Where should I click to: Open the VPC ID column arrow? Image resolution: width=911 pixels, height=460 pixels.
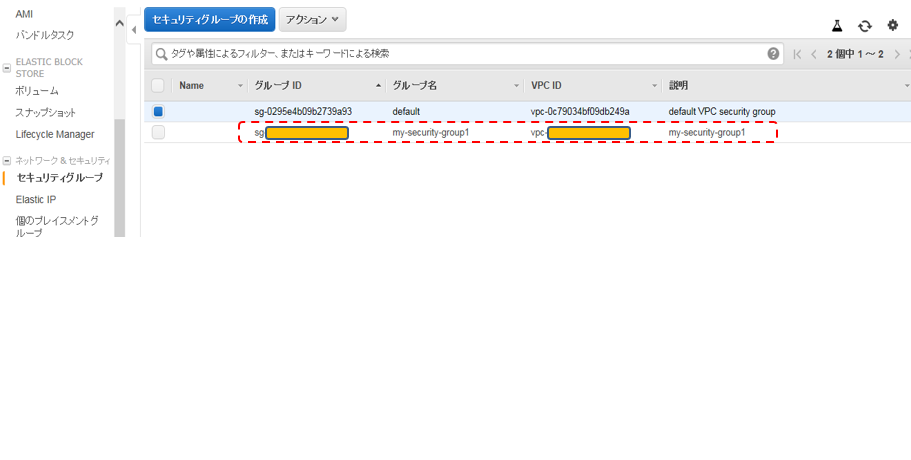tap(655, 86)
